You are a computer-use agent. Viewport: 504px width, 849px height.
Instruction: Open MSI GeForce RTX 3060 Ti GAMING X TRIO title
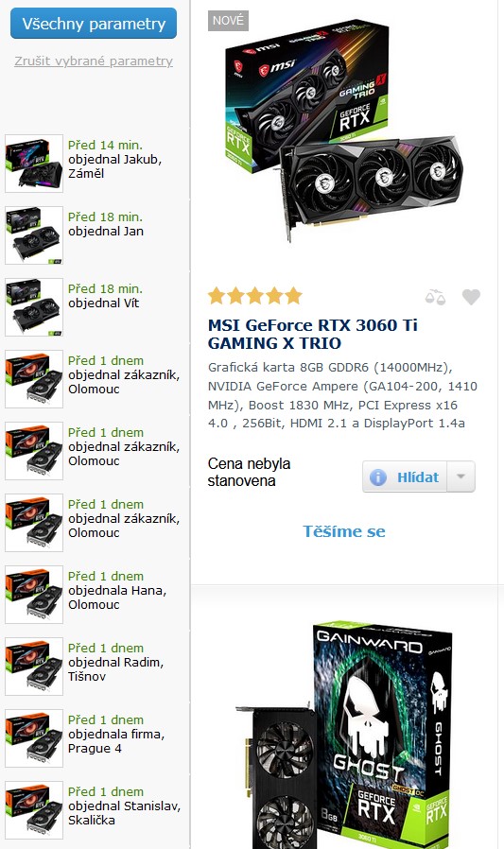click(313, 334)
